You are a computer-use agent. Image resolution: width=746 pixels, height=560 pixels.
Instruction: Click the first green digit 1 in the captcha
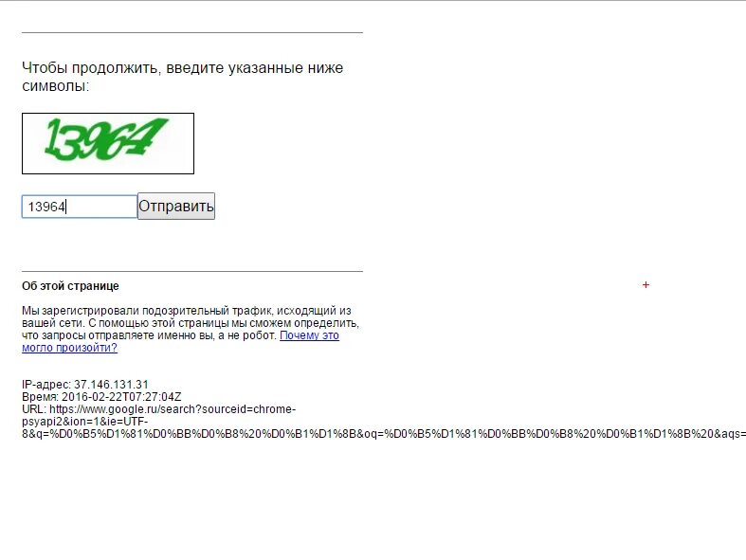[52, 139]
